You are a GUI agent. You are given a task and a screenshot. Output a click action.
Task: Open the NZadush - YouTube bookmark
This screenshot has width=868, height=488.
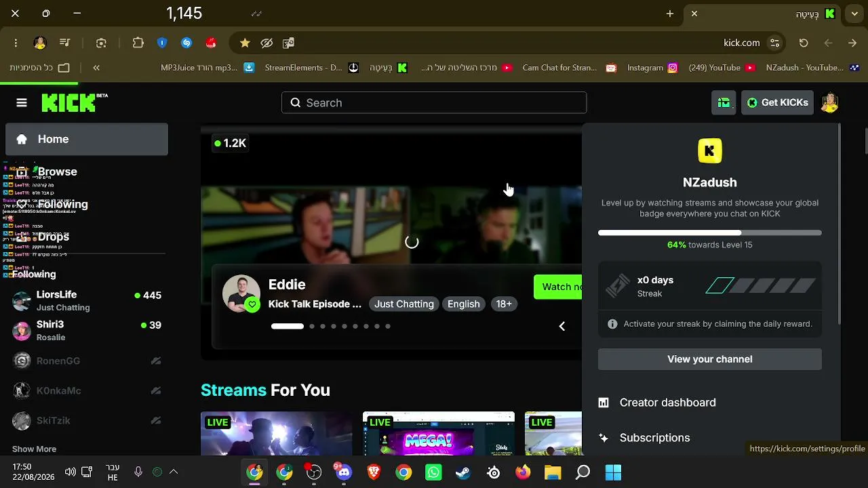click(x=812, y=68)
